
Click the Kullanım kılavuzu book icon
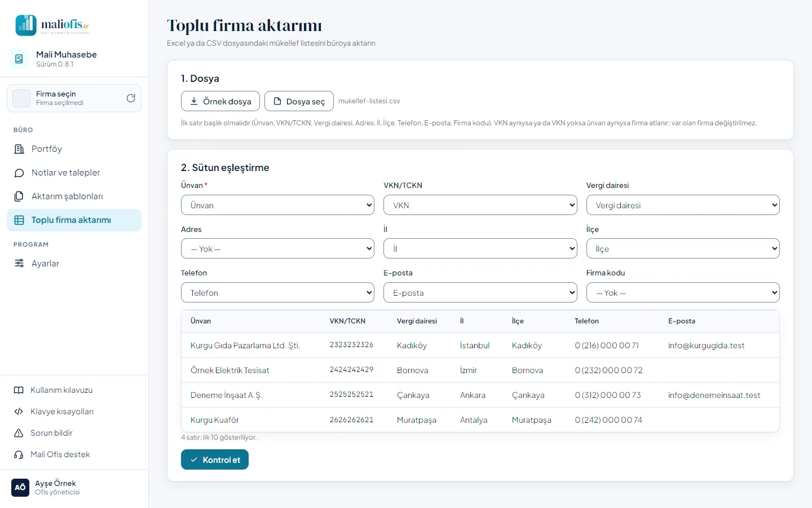tap(19, 390)
